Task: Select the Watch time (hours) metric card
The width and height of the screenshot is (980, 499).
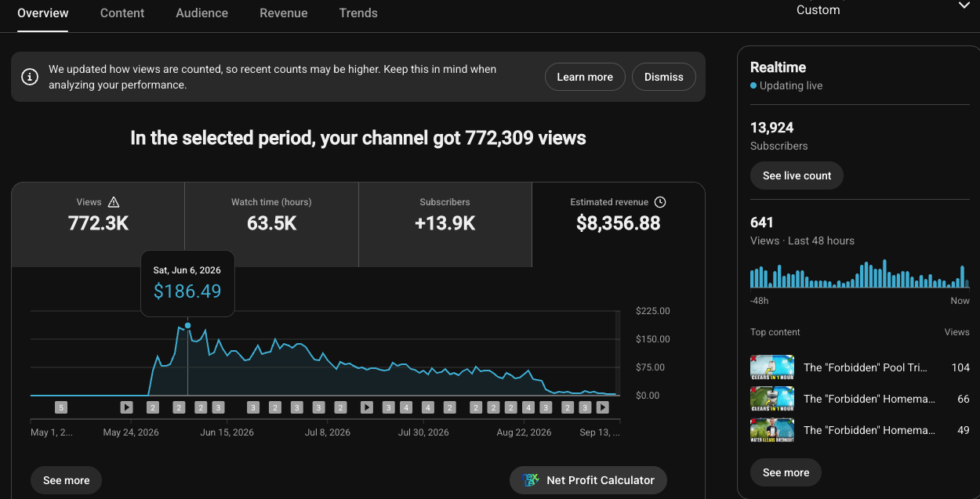Action: (271, 225)
